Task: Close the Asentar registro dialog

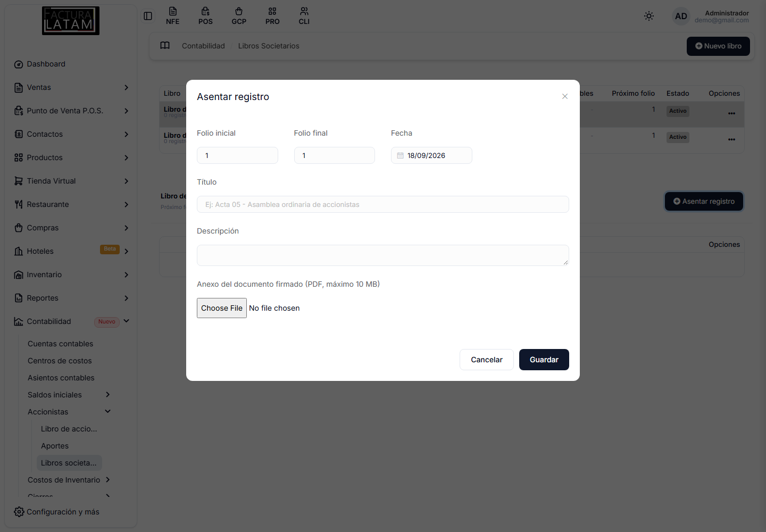Action: 565,96
